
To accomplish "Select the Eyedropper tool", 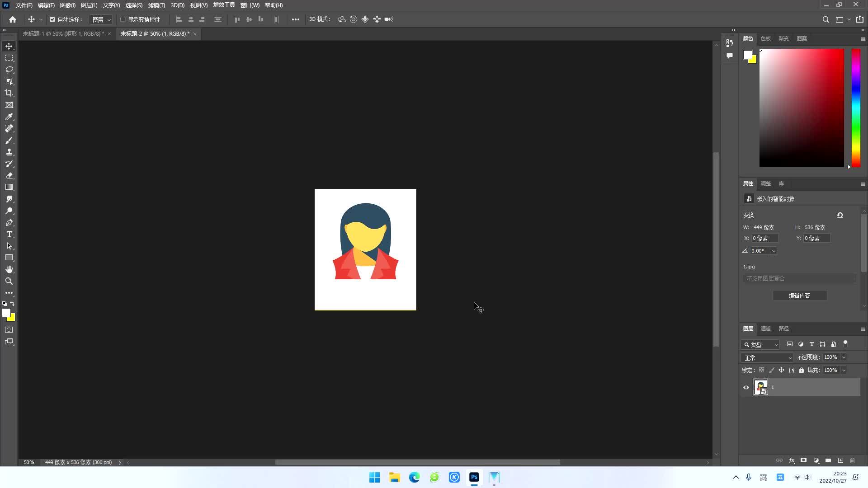I will tap(9, 117).
